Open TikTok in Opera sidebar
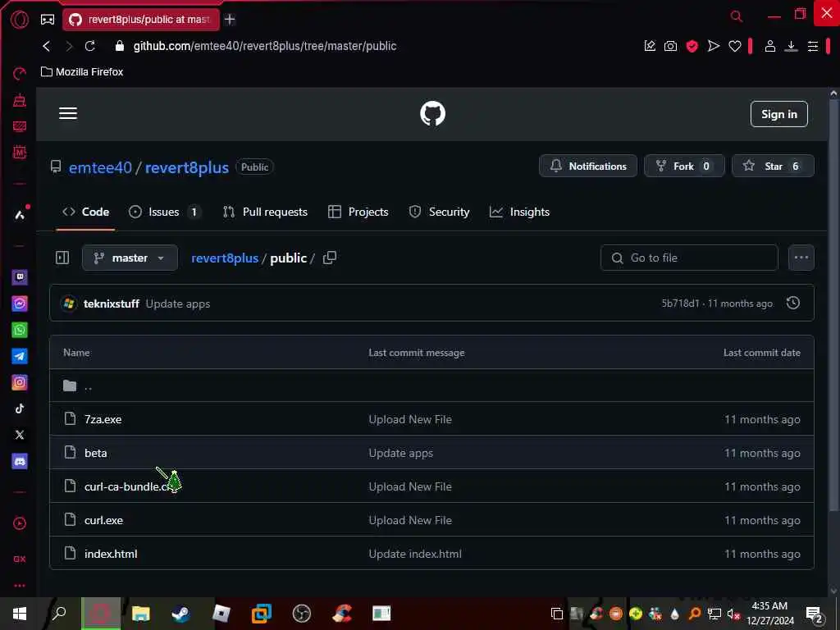The image size is (840, 630). 20,409
